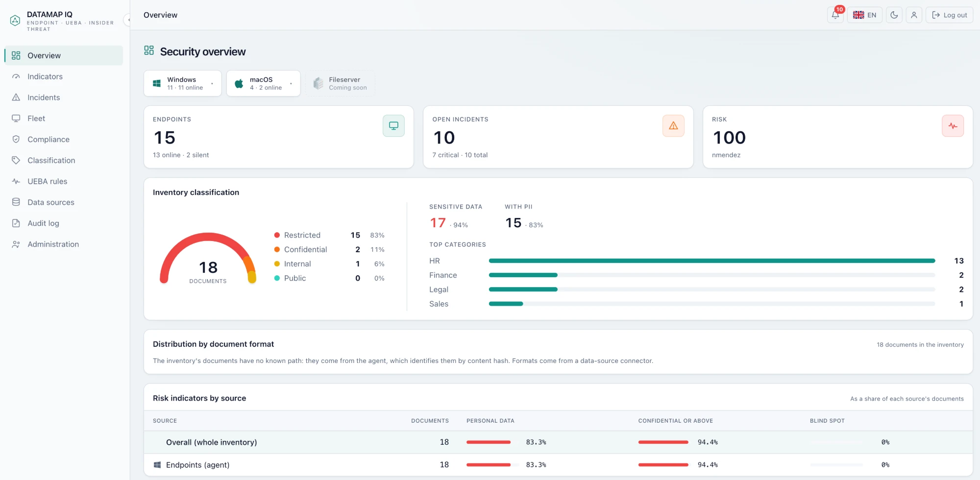Image resolution: width=980 pixels, height=480 pixels.
Task: Select Overview in the sidebar
Action: pos(64,55)
